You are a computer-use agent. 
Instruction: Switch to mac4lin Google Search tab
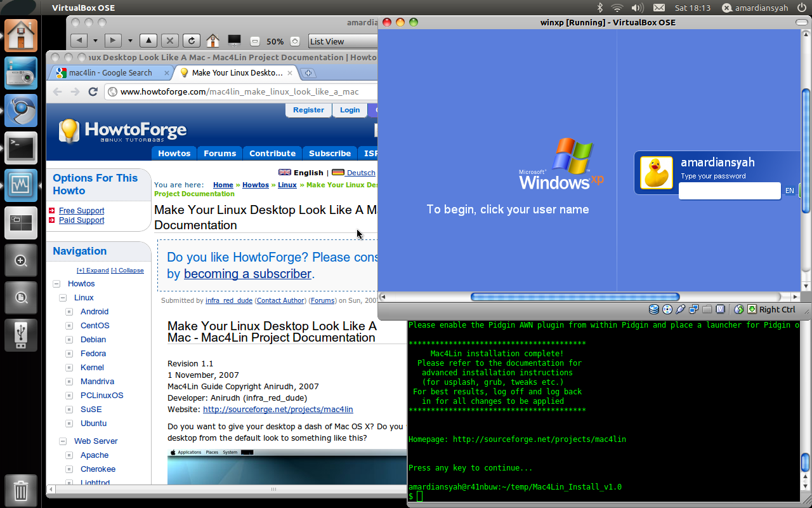point(110,73)
